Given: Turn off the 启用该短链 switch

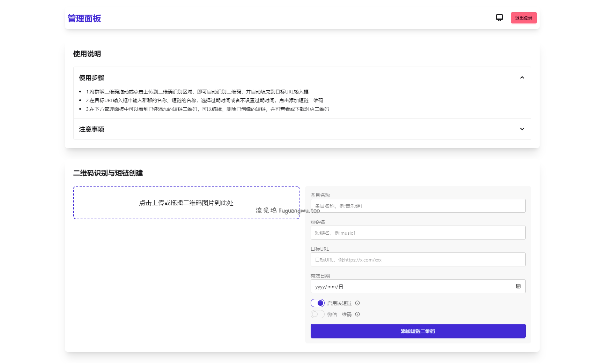Looking at the screenshot, I should tap(317, 303).
